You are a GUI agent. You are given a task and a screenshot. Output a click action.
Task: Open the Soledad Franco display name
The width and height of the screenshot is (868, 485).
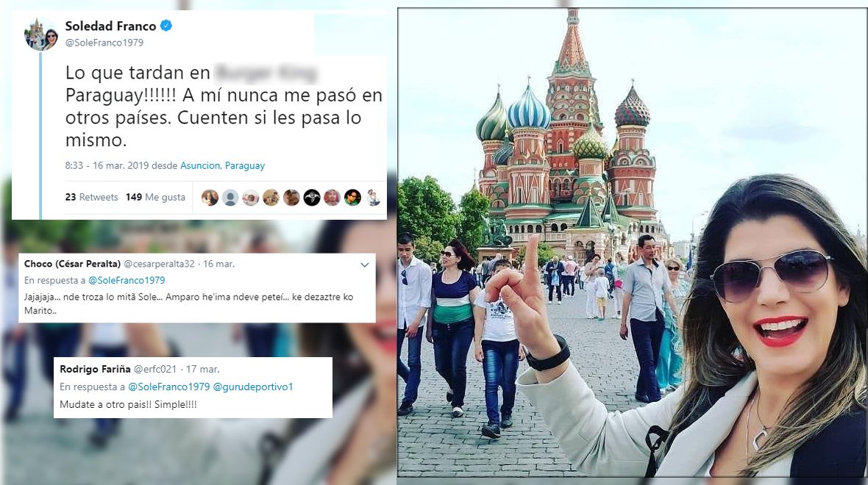point(111,26)
